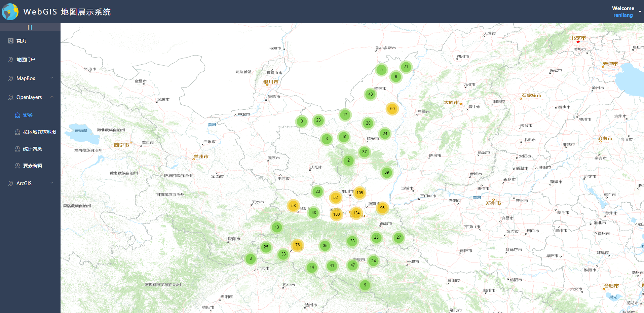Image resolution: width=644 pixels, height=313 pixels.
Task: Click the green cluster marker 48
Action: (x=314, y=213)
